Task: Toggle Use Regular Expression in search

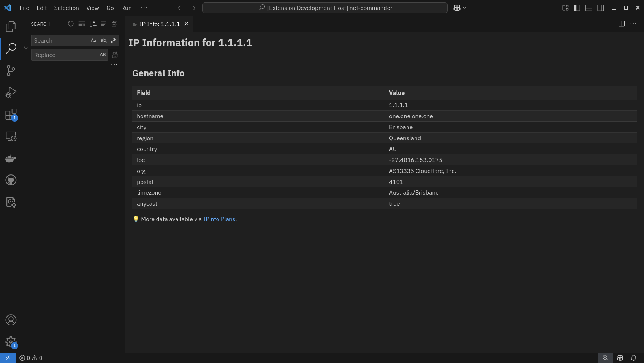Action: 113,41
